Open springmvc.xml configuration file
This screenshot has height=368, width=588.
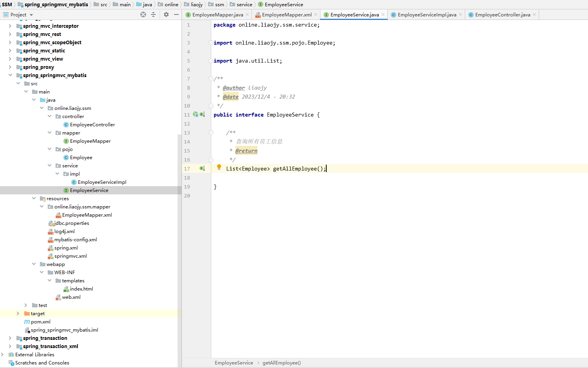(70, 256)
